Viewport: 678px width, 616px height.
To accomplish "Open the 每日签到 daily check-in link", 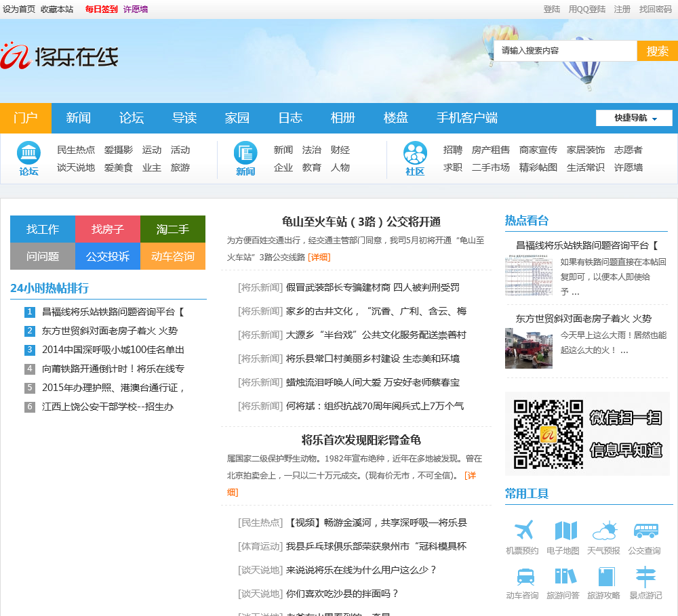I will click(101, 9).
